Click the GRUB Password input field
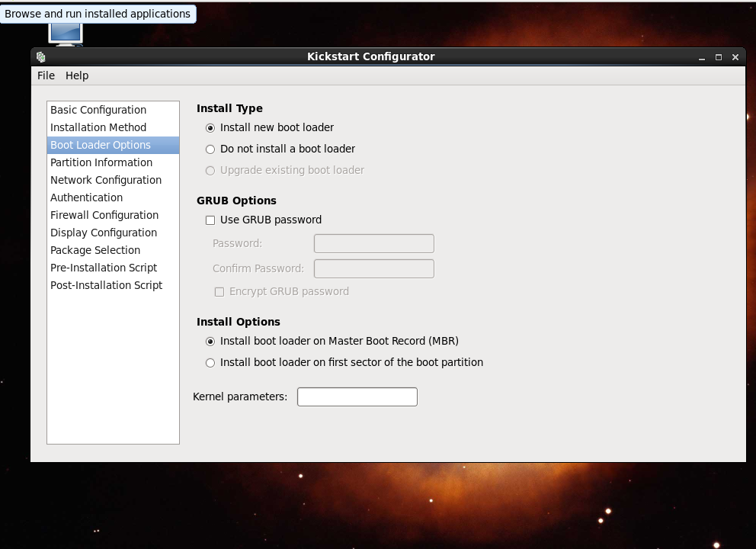The image size is (756, 549). pyautogui.click(x=374, y=244)
